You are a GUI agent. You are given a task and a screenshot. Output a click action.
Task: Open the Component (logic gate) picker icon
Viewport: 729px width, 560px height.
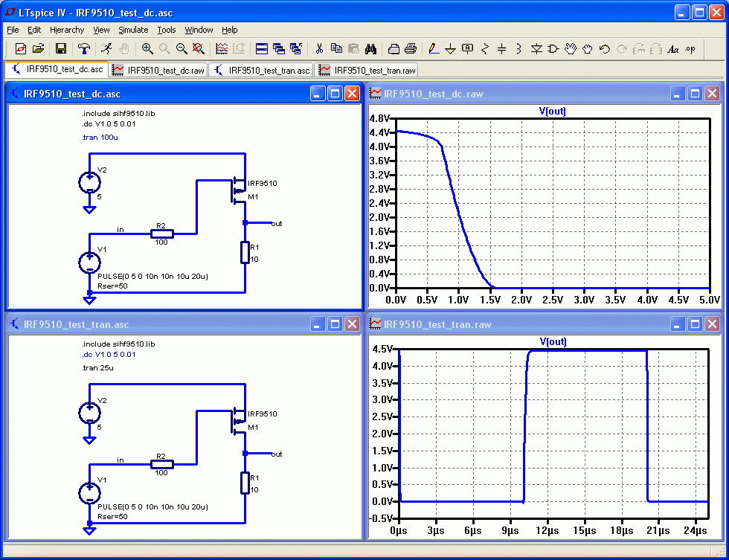pos(553,48)
